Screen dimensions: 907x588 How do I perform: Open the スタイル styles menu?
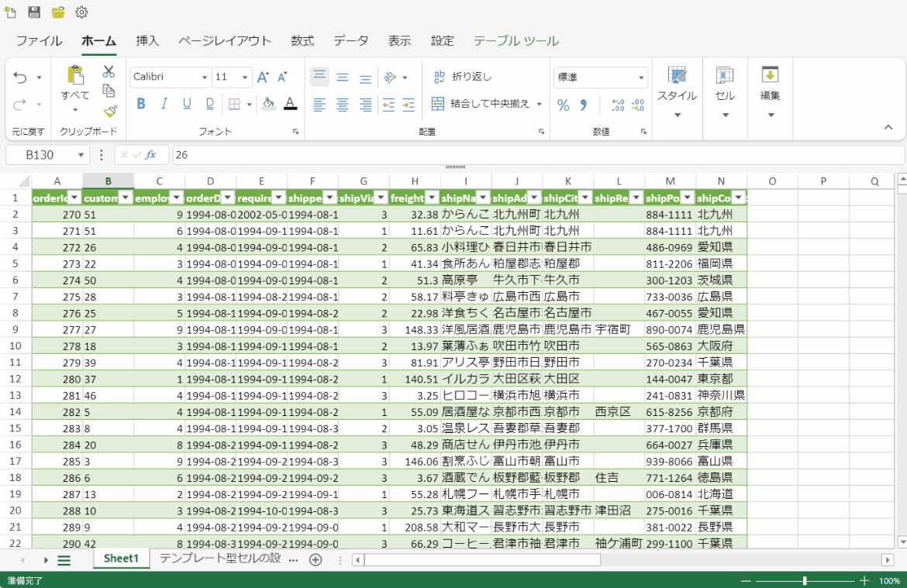click(x=677, y=91)
